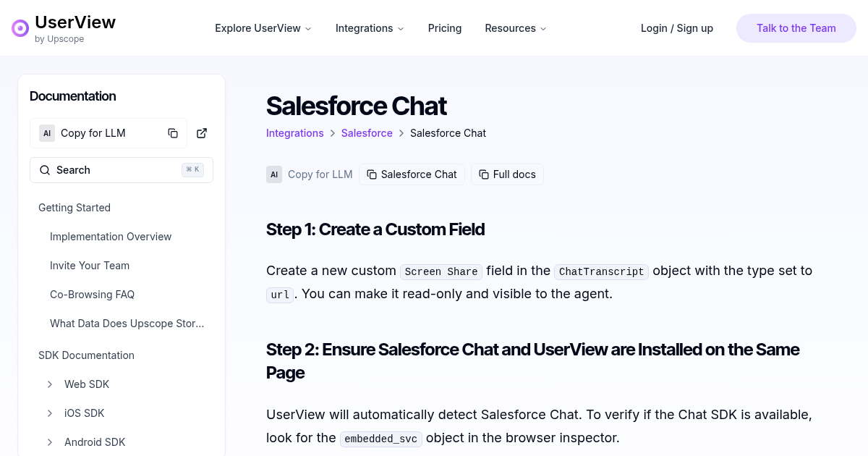This screenshot has width=868, height=456.
Task: Click the Copy for LLM label under the title
Action: 320,174
